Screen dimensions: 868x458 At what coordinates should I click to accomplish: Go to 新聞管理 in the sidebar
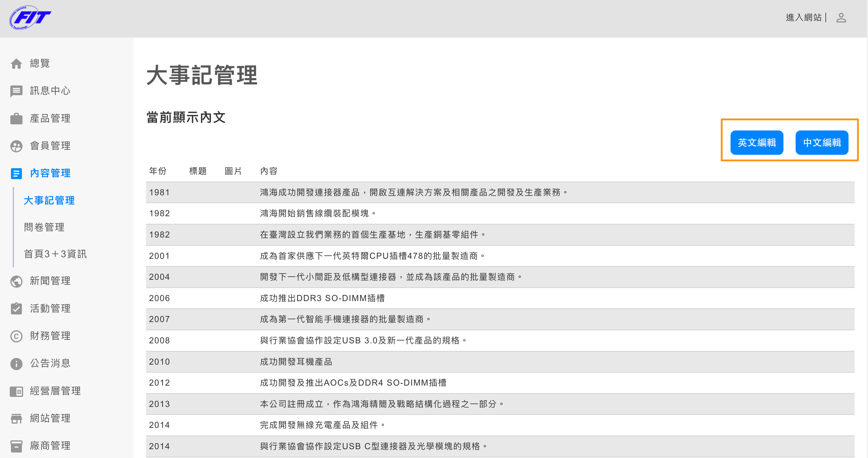50,281
